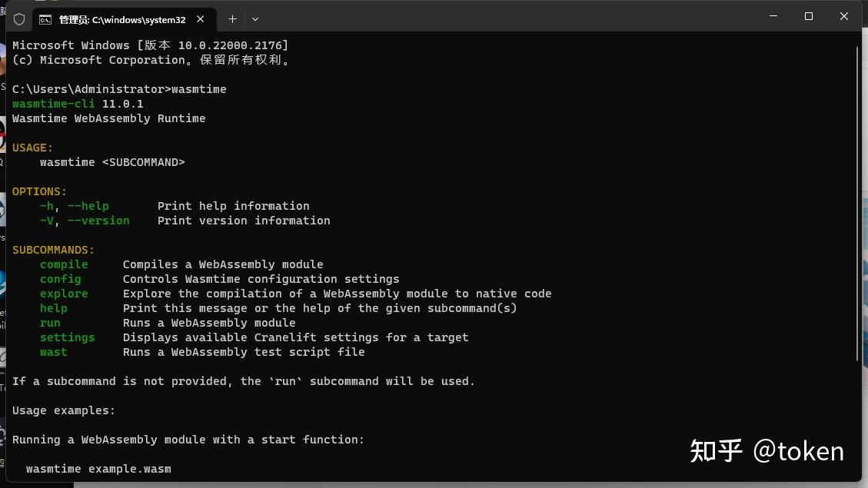Maximize the terminal window
868x488 pixels.
click(x=809, y=17)
